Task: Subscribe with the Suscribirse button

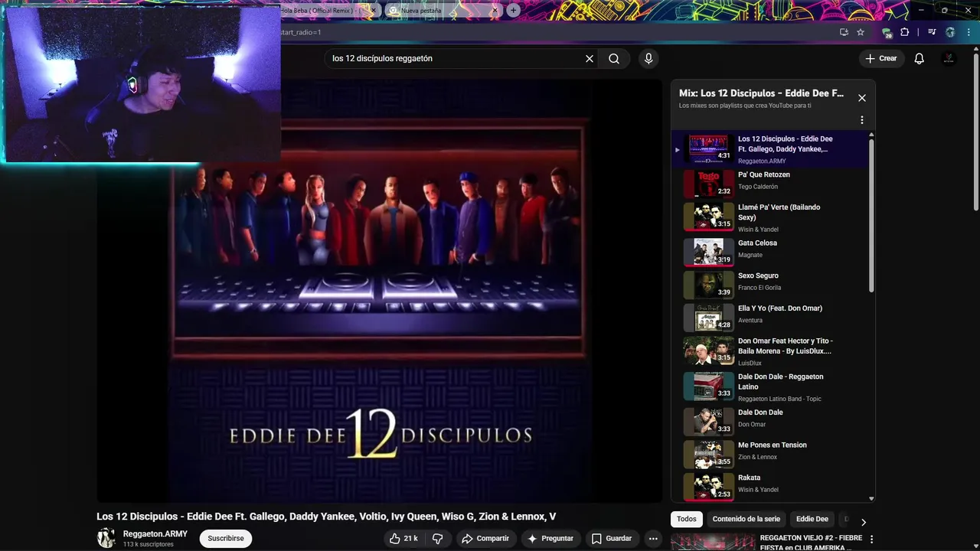Action: pyautogui.click(x=226, y=538)
